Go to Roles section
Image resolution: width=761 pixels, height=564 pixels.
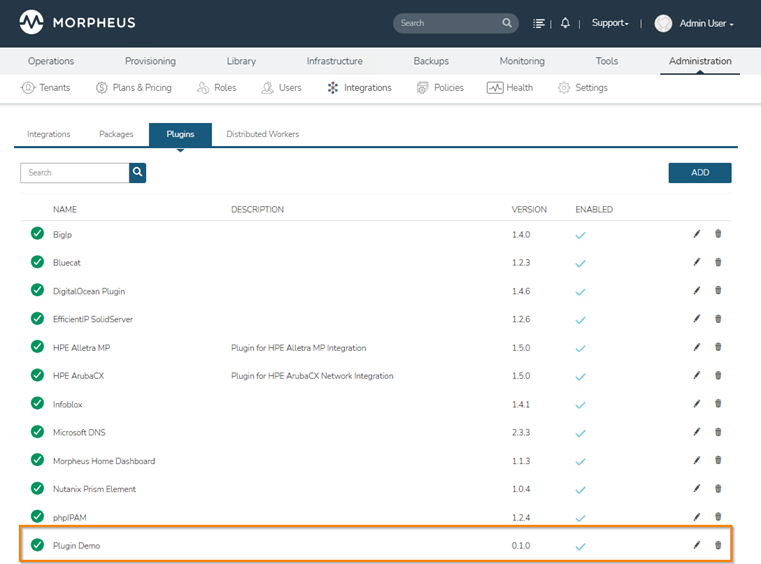pos(216,88)
